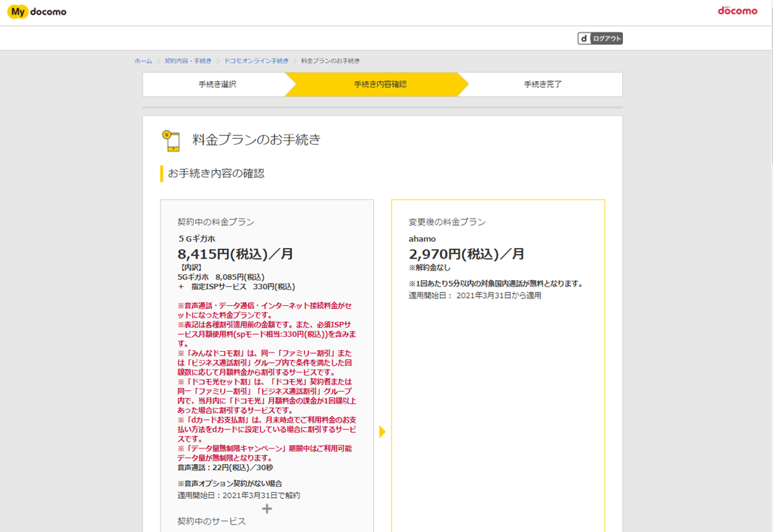773x532 pixels.
Task: Click the 【内訳】 label
Action: coord(190,267)
